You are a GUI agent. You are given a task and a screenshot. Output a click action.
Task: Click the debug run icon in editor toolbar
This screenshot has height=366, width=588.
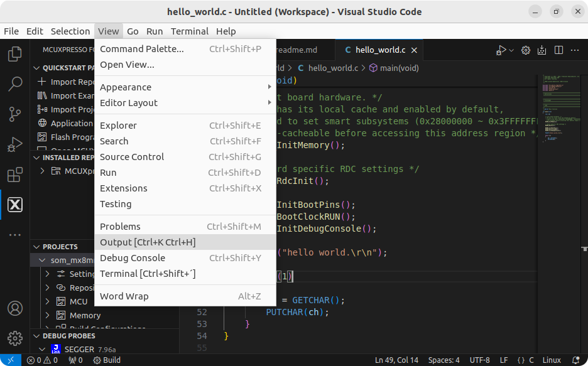point(502,50)
